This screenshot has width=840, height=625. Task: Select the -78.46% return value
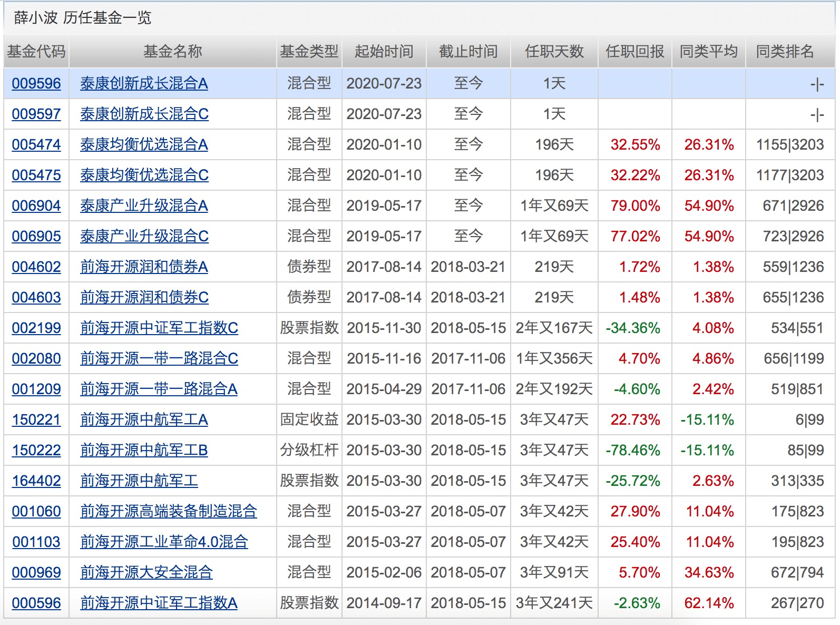point(633,450)
